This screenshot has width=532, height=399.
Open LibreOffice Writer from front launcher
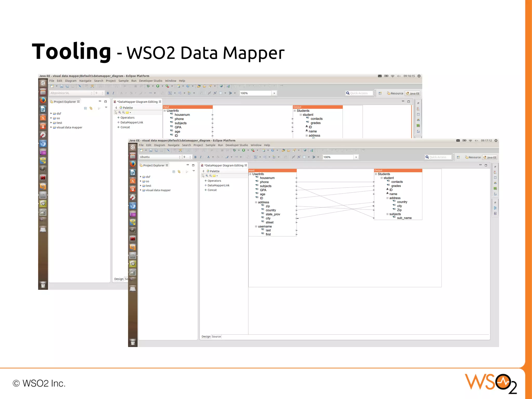[x=133, y=172]
